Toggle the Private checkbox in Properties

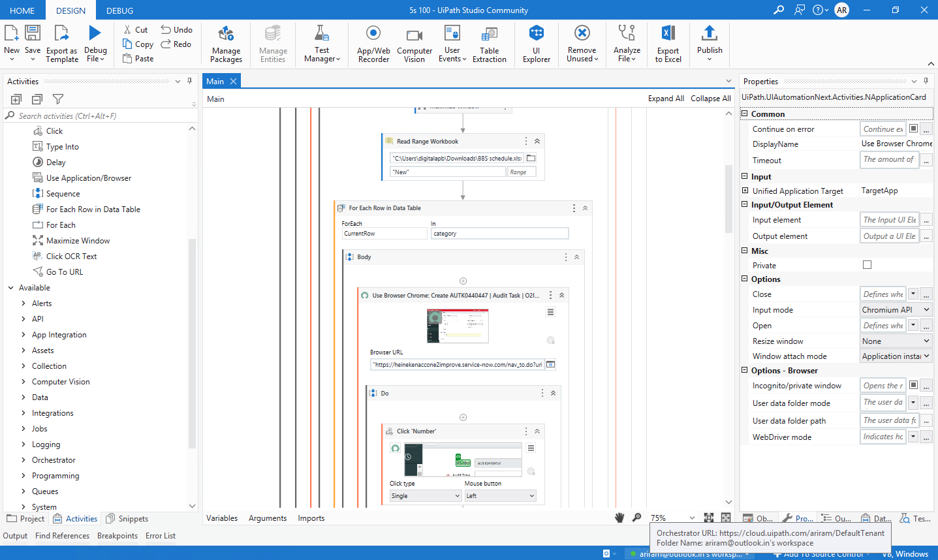click(867, 265)
